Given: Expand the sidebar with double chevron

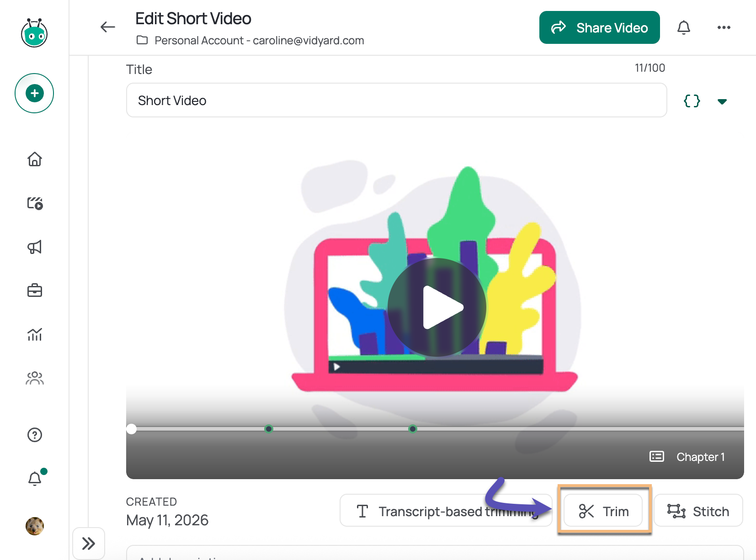Looking at the screenshot, I should [x=89, y=544].
